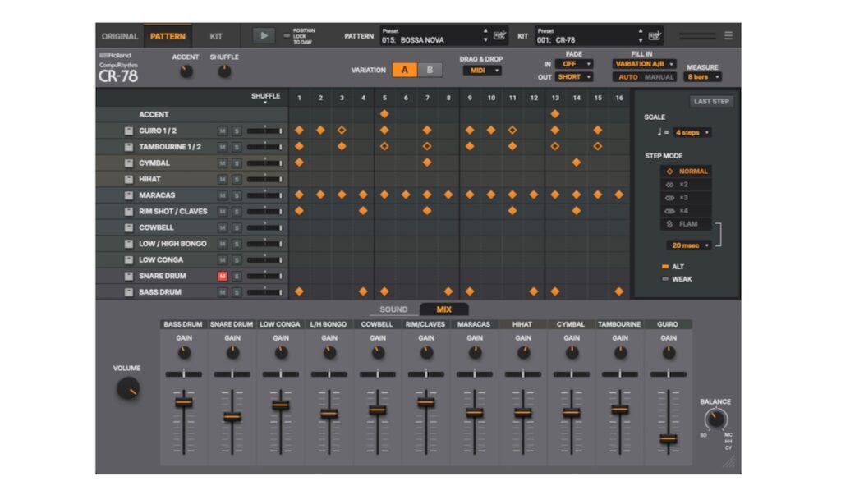This screenshot has height=504, width=841.
Task: Select the ×2 step mode
Action: pyautogui.click(x=688, y=186)
